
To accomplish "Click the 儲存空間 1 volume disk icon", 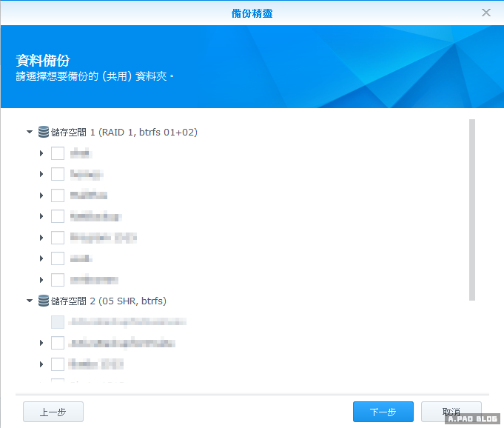I will 43,133.
